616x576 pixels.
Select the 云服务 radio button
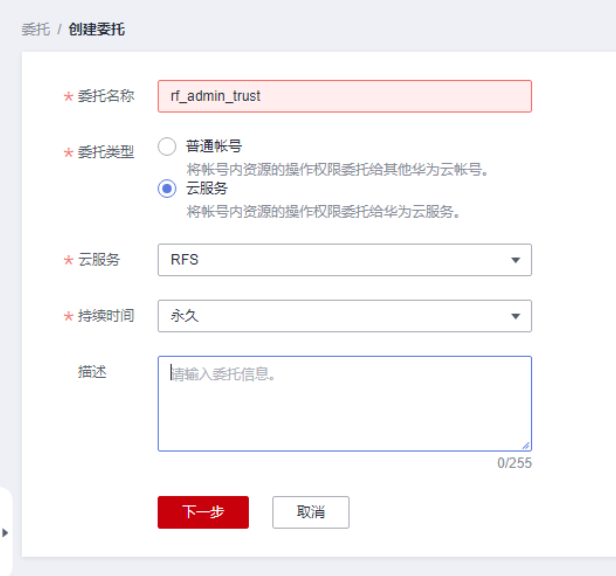click(167, 189)
